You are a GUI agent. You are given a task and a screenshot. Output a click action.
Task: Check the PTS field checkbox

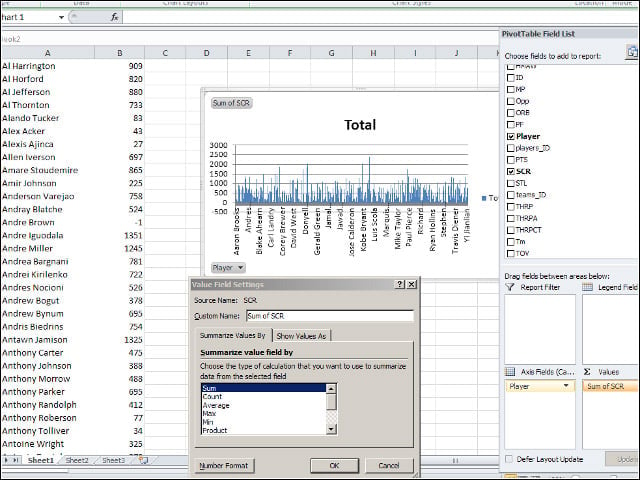click(511, 160)
